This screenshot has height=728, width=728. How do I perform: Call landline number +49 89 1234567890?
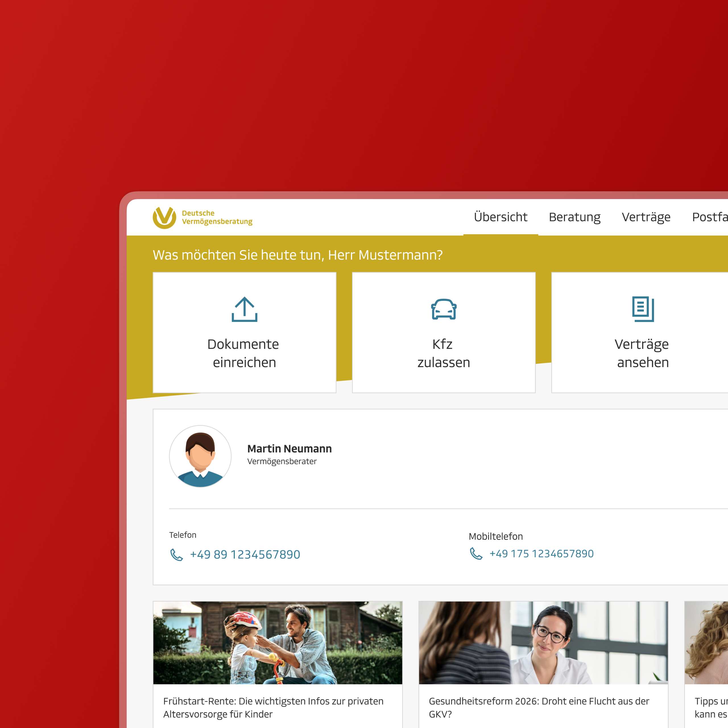(x=245, y=555)
